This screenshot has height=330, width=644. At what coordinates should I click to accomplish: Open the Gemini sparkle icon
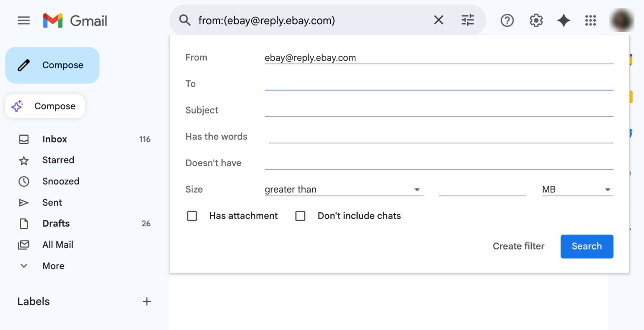pyautogui.click(x=563, y=20)
